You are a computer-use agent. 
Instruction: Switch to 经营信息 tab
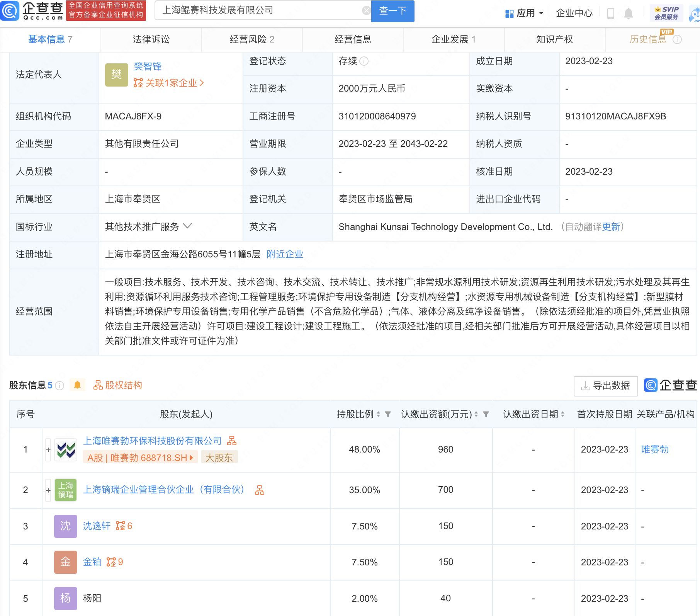click(x=353, y=39)
